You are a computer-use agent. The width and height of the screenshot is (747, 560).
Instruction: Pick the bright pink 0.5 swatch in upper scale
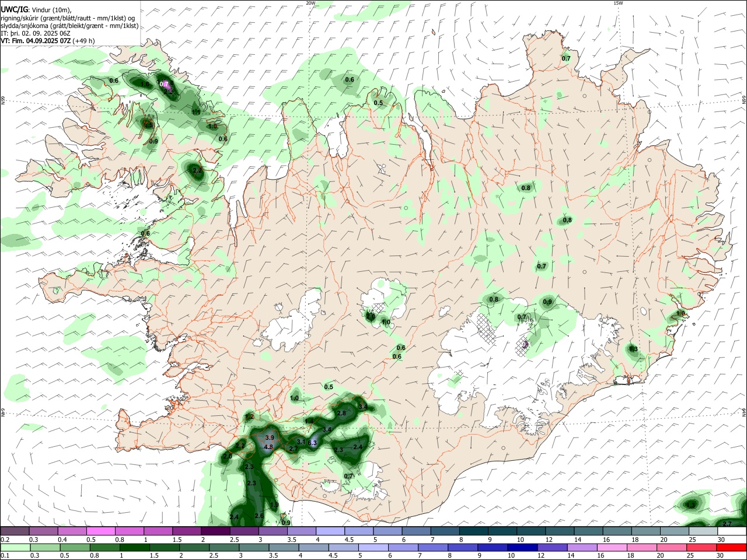pyautogui.click(x=100, y=531)
